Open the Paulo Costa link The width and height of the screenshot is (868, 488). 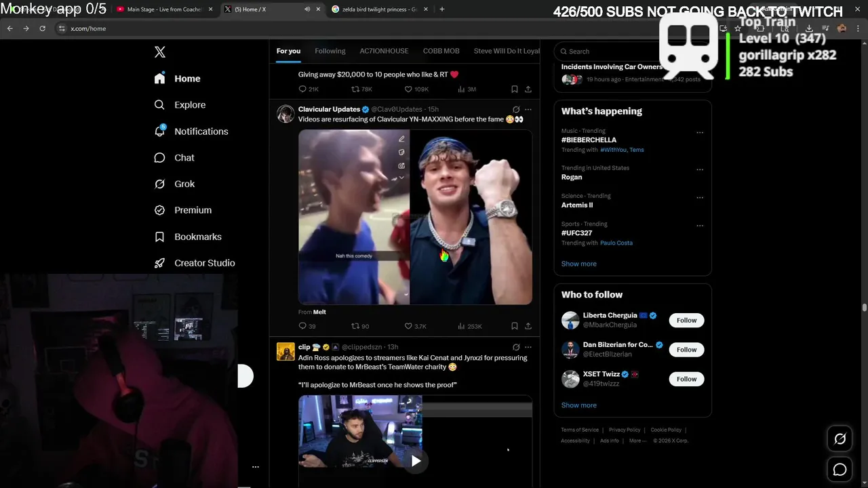(616, 243)
